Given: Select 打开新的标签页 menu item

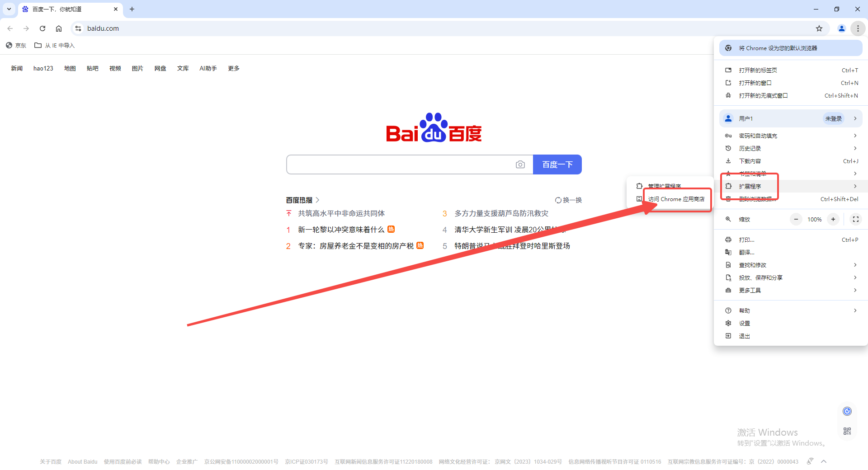Looking at the screenshot, I should tap(791, 70).
